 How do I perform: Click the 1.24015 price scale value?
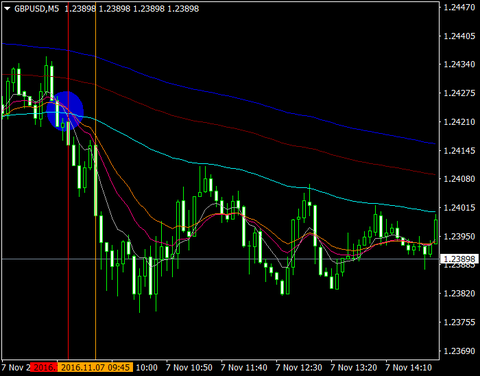pos(459,208)
